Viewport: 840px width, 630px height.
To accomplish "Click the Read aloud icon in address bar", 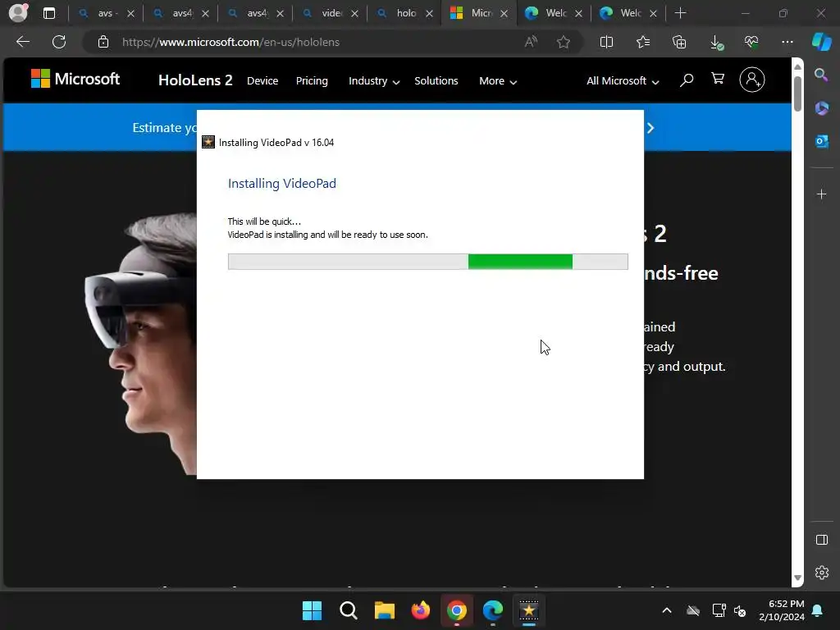I will click(531, 42).
